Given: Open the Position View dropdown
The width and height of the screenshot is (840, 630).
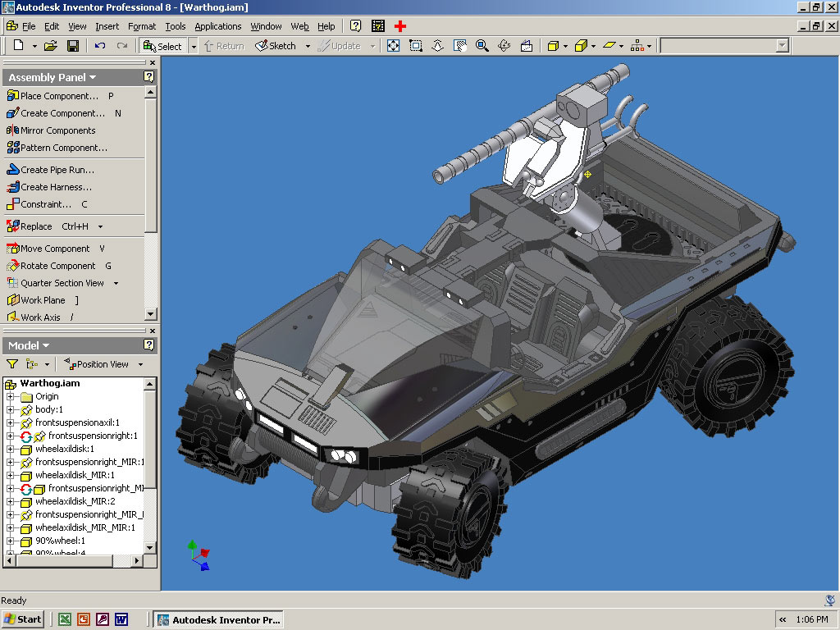Looking at the screenshot, I should (140, 364).
